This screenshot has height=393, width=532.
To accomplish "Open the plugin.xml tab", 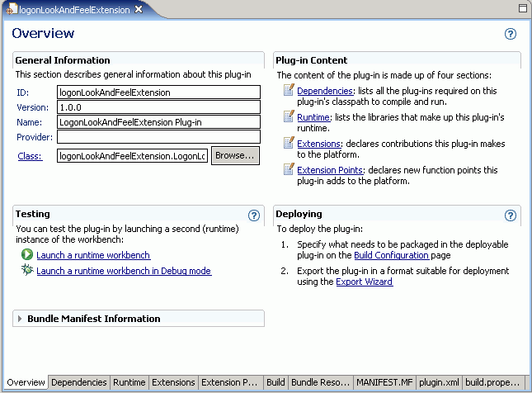I will pos(439,382).
